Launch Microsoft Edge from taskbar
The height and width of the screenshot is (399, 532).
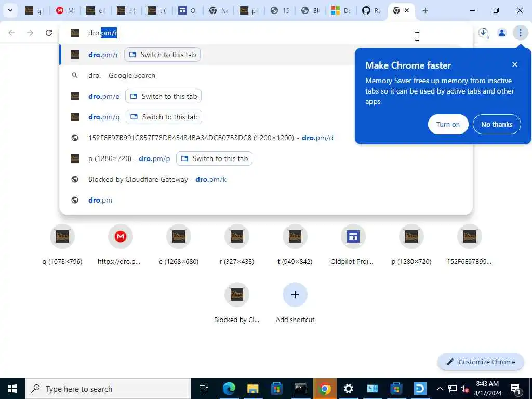coord(229,389)
